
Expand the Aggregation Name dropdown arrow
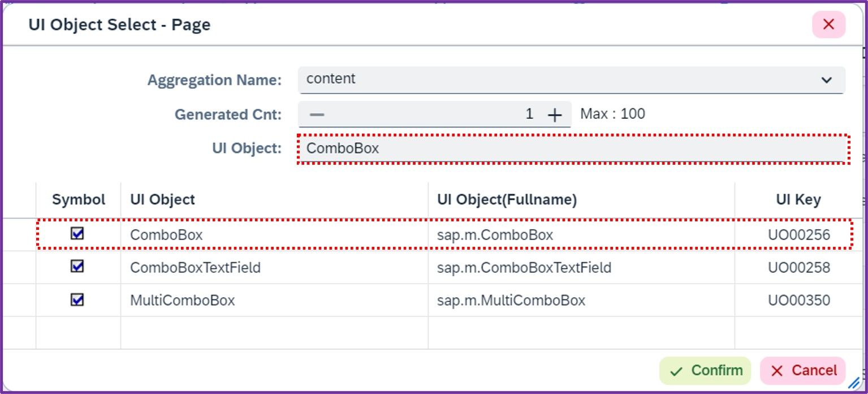827,80
